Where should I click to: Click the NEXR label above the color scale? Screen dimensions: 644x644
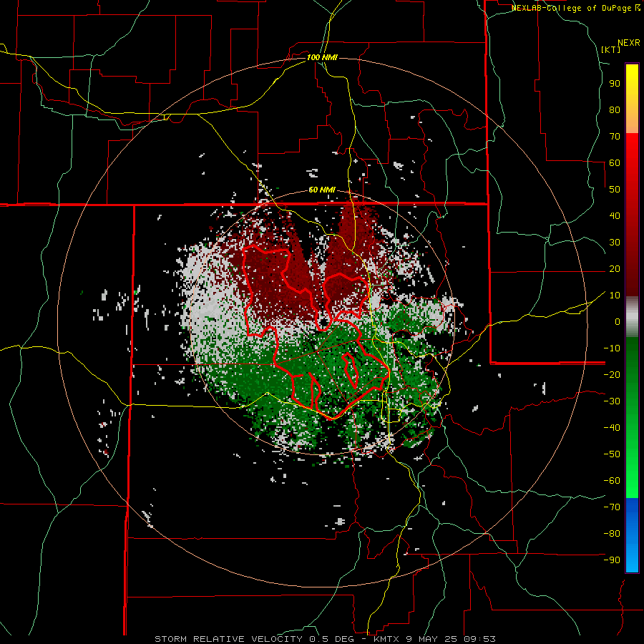click(629, 43)
